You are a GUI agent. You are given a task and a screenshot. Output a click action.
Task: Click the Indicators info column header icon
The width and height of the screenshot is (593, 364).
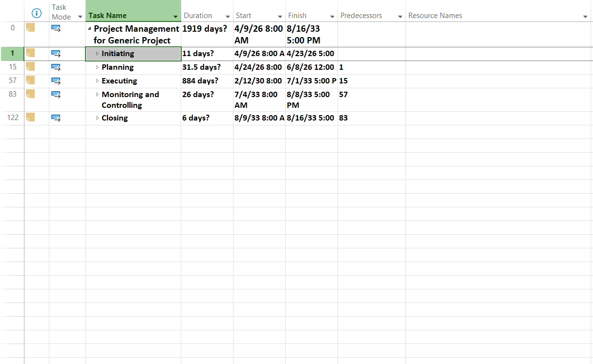coord(36,14)
